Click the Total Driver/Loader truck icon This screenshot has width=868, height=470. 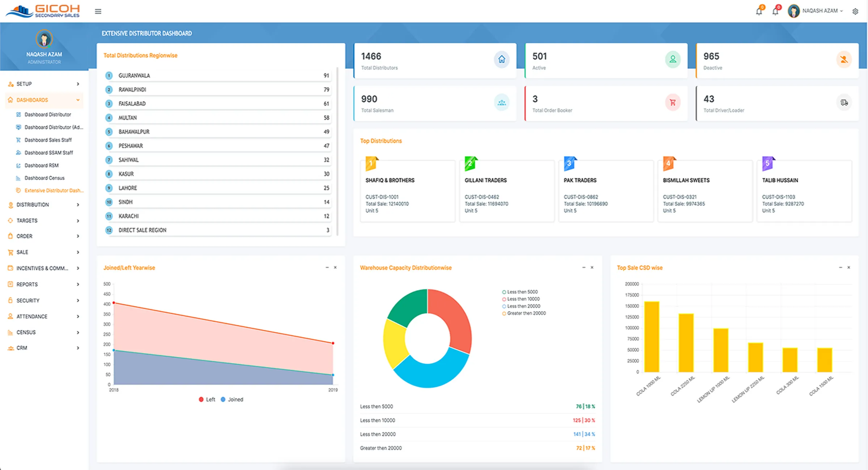(844, 102)
